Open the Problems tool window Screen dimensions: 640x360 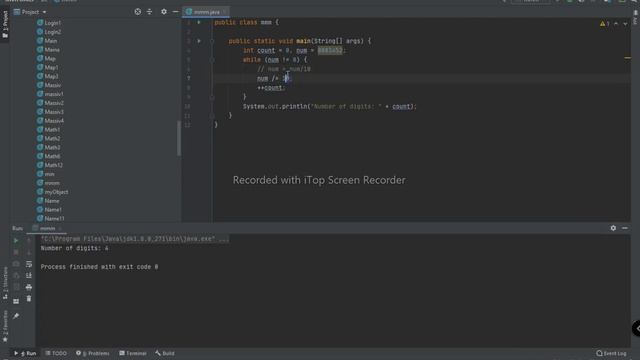coord(93,353)
